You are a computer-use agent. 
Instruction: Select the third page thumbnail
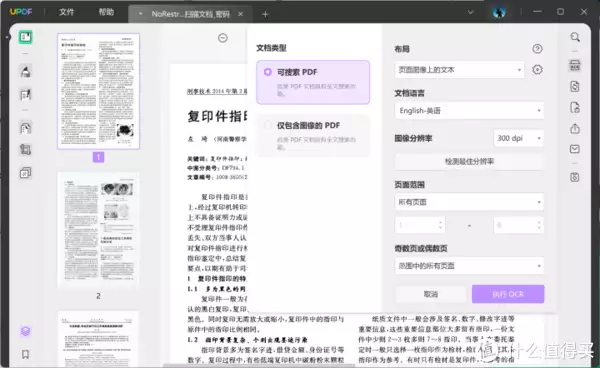(98, 339)
